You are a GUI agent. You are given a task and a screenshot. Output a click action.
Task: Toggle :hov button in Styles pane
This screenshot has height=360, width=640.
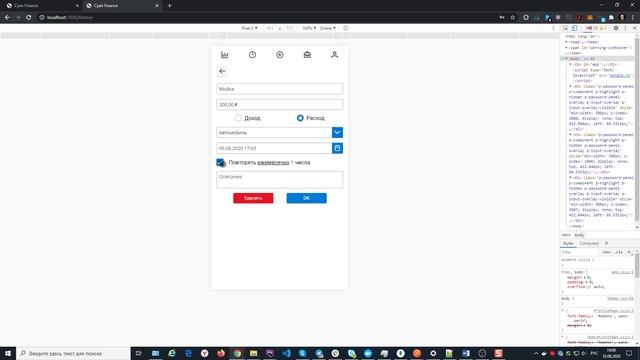607,252
